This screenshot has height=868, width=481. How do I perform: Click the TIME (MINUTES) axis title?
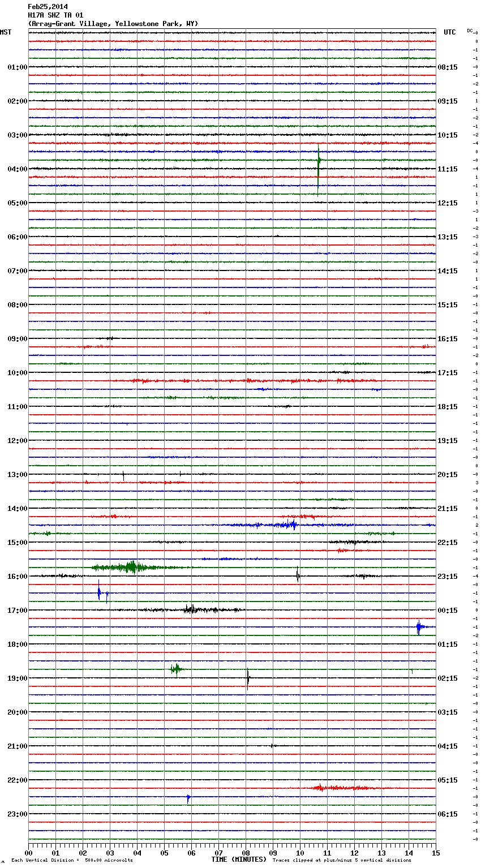[x=239, y=860]
